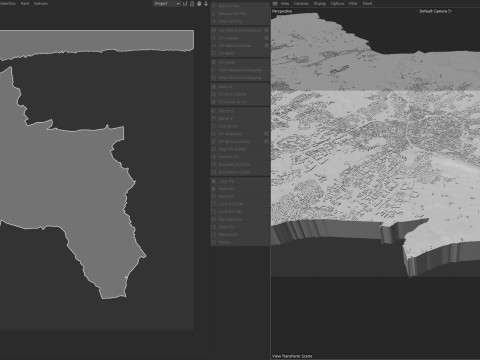Choose UV Relax command

coord(240,62)
